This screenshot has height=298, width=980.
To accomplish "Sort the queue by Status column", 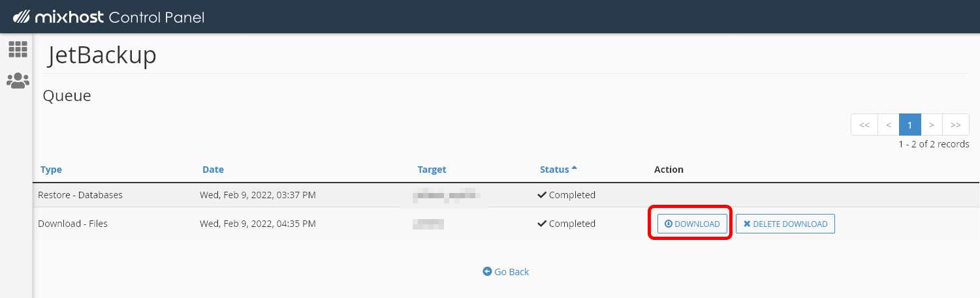I will [x=554, y=170].
